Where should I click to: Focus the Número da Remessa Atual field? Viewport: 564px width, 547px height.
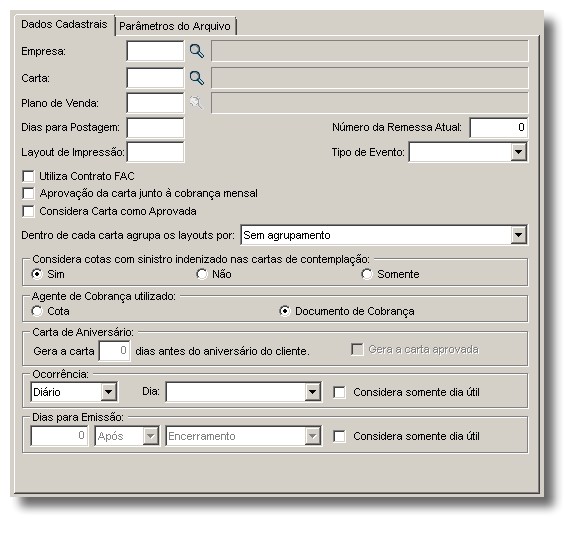pyautogui.click(x=499, y=127)
